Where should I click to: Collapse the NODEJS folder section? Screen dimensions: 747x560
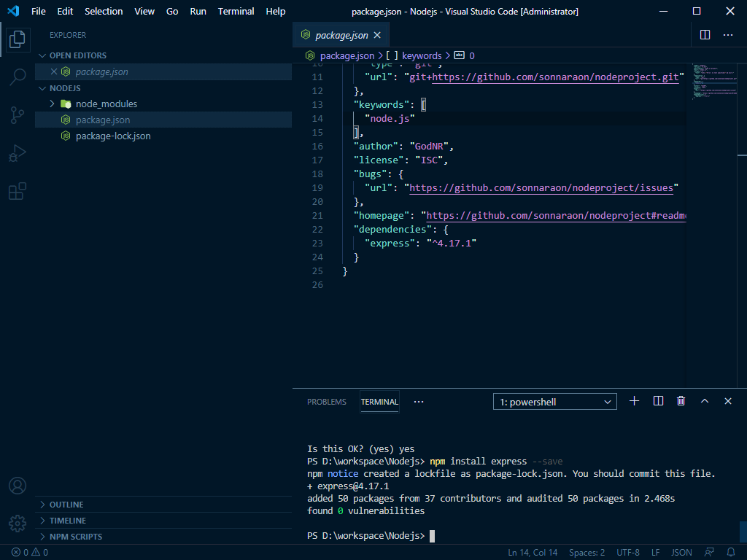tap(42, 88)
